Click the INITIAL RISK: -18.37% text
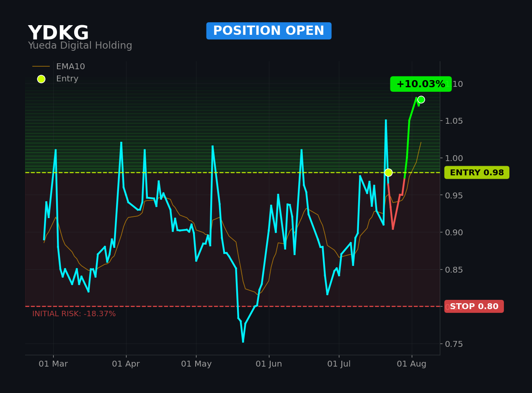The width and height of the screenshot is (532, 393). click(x=74, y=314)
